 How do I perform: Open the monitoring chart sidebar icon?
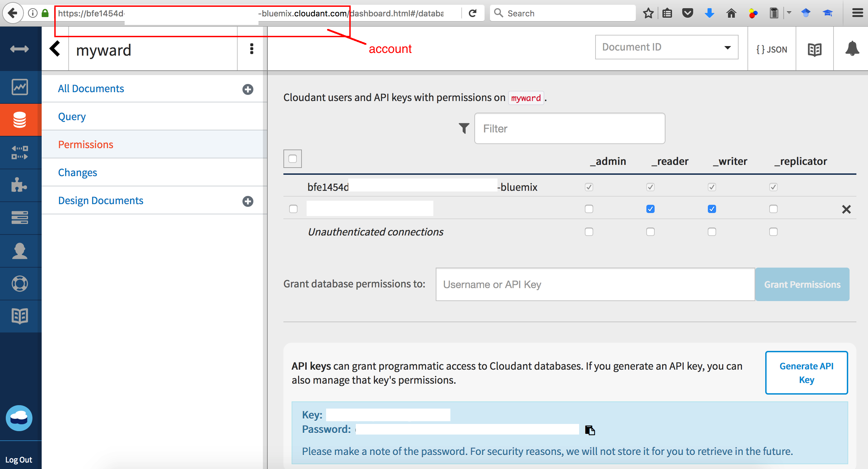[x=20, y=87]
